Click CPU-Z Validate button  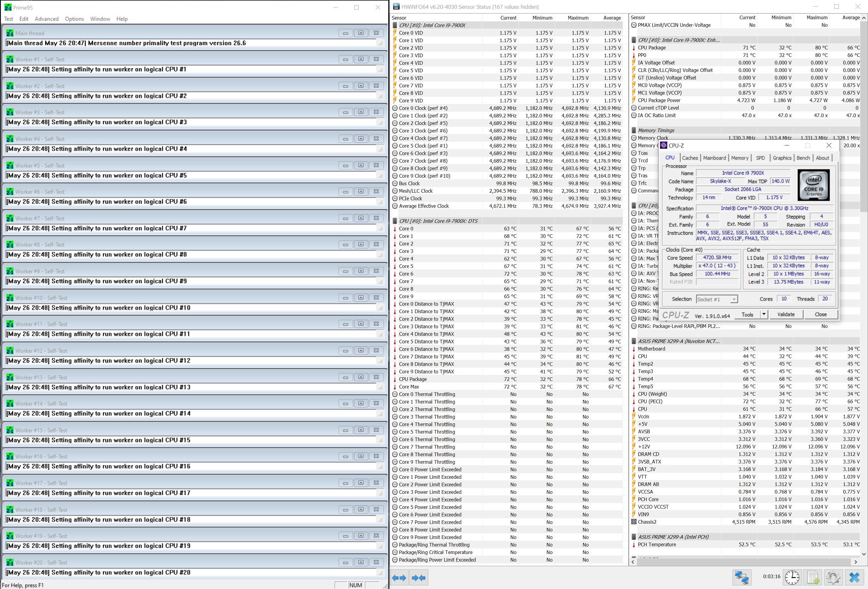(x=786, y=314)
